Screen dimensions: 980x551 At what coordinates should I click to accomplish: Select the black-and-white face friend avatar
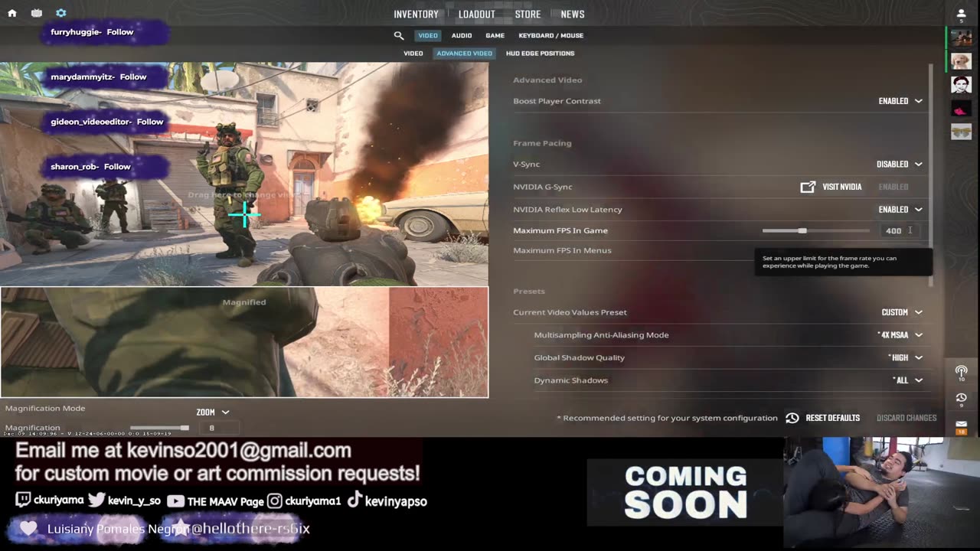coord(961,84)
